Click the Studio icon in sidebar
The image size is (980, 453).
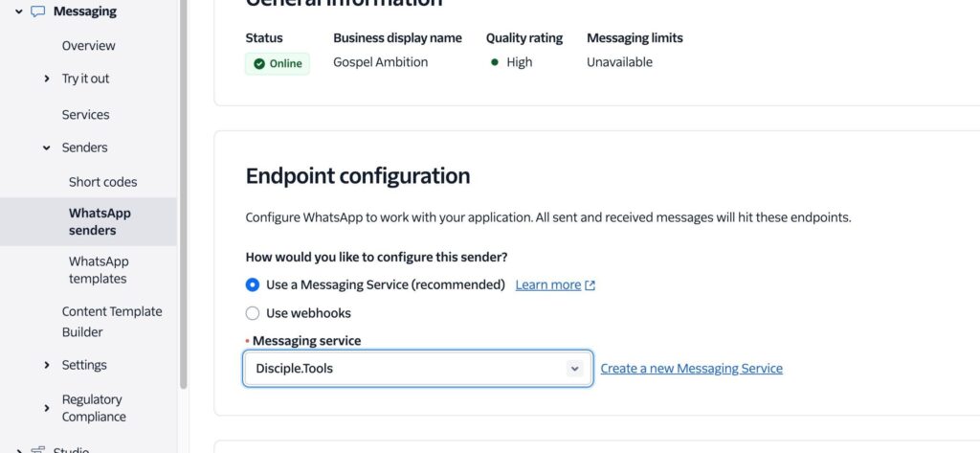(37, 449)
